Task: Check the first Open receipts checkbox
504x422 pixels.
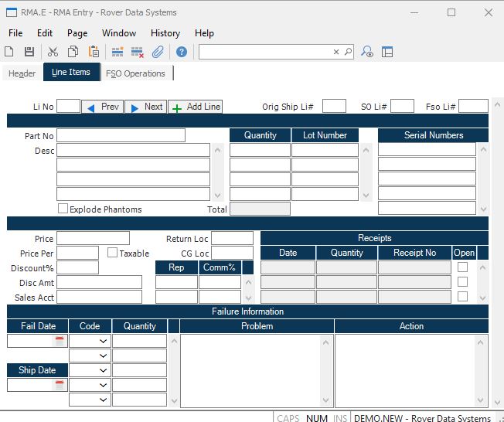Action: pyautogui.click(x=463, y=267)
